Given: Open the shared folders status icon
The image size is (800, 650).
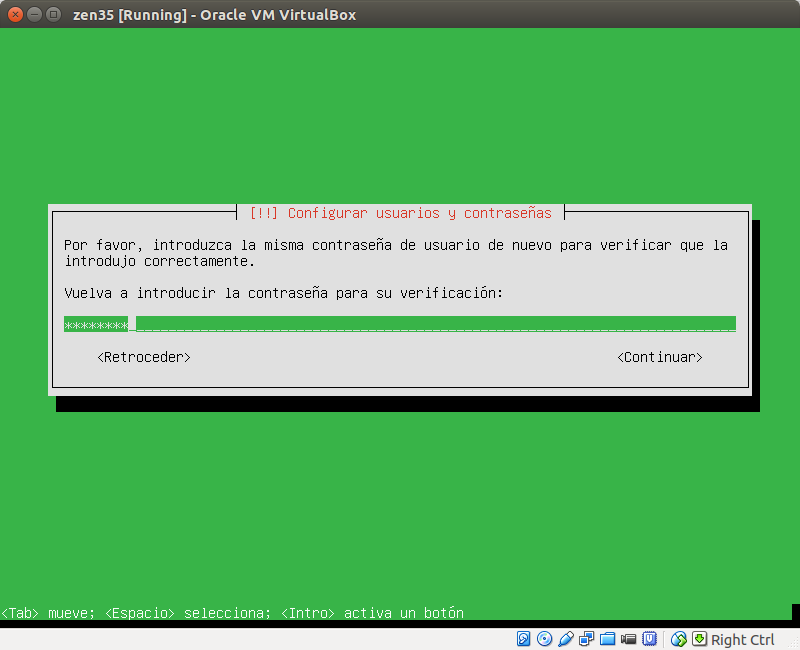Looking at the screenshot, I should coord(607,639).
